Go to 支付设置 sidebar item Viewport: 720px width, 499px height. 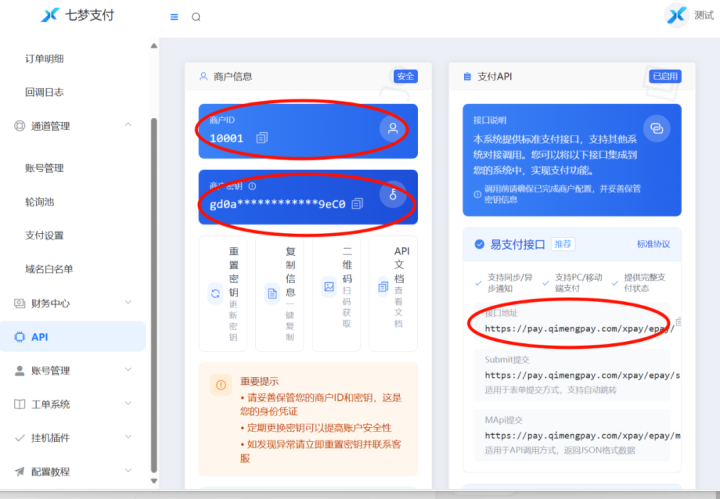click(45, 235)
